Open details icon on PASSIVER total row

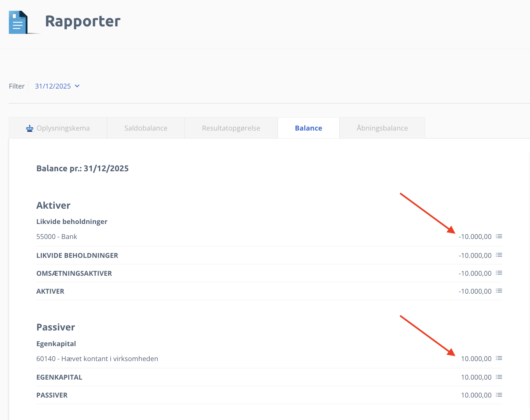499,395
